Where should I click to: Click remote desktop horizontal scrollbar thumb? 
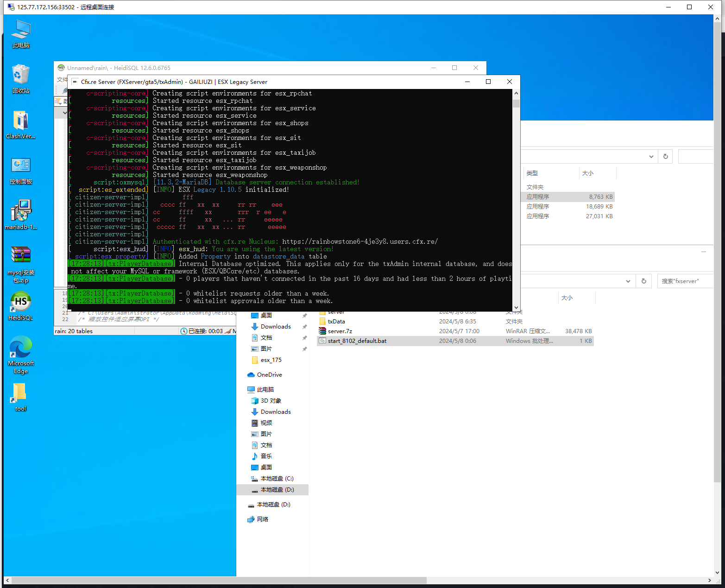[x=219, y=580]
